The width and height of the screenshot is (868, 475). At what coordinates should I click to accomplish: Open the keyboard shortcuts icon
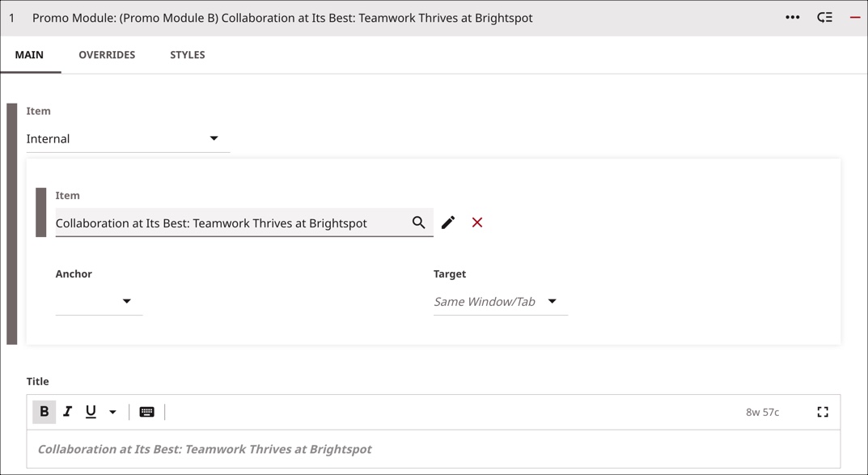(146, 412)
